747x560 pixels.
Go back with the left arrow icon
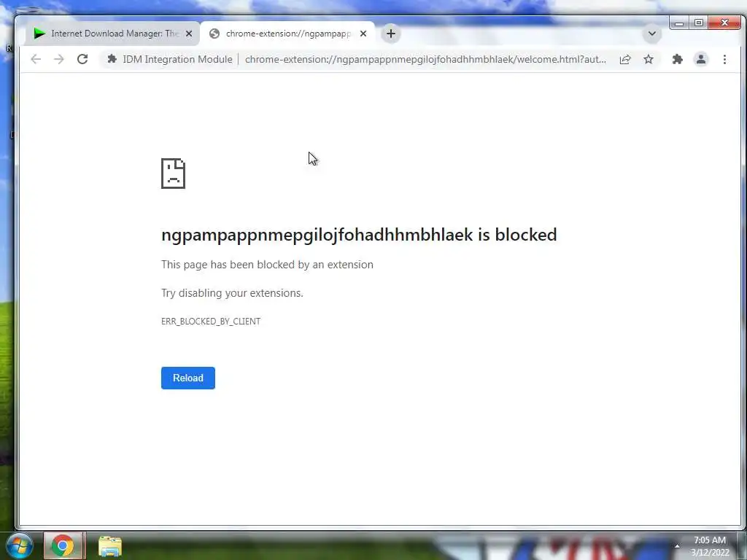(36, 59)
